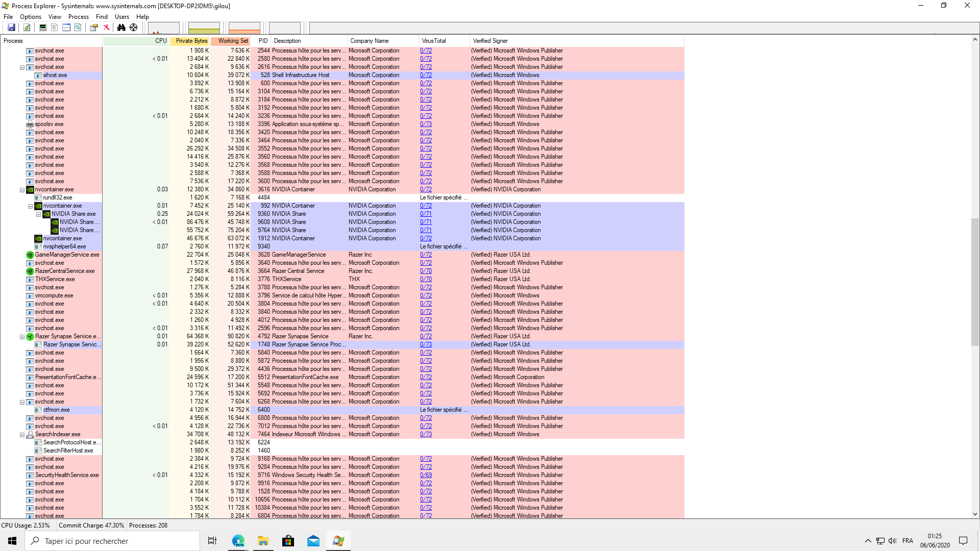This screenshot has height=551, width=980.
Task: Click the crosshair Find Window's Process icon
Action: (x=133, y=28)
